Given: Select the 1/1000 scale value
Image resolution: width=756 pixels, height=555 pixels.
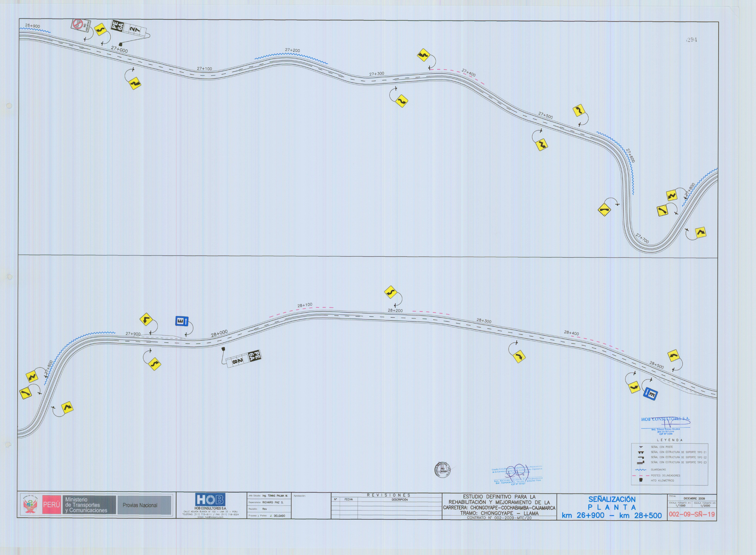Looking at the screenshot, I should coord(680,506).
